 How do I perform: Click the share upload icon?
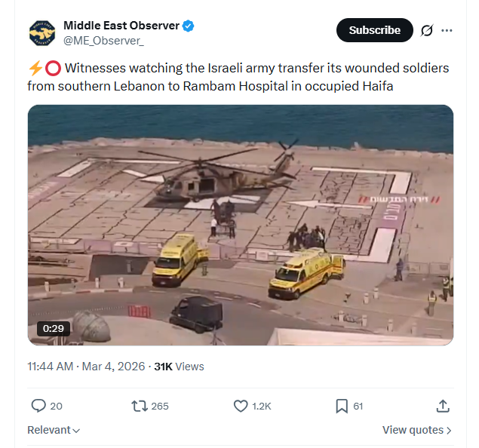click(x=443, y=406)
